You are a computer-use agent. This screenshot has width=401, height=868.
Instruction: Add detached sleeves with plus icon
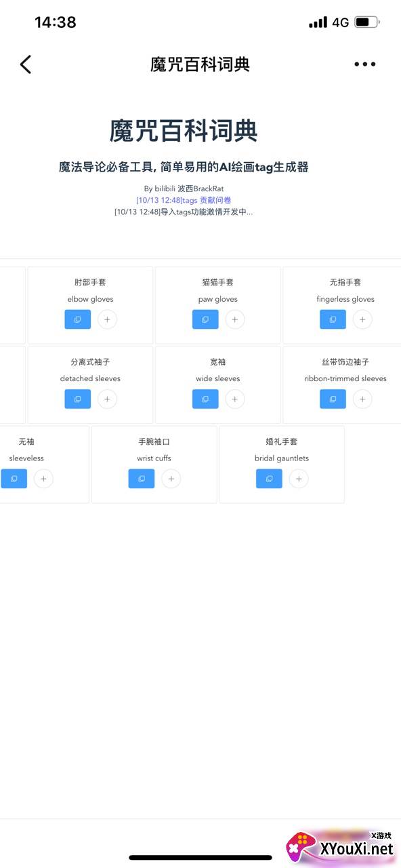point(107,399)
